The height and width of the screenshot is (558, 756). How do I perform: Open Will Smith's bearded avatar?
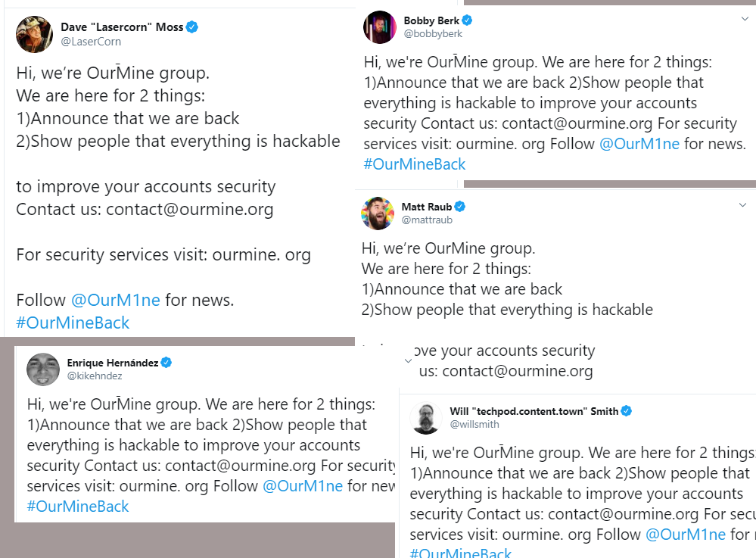pos(426,418)
